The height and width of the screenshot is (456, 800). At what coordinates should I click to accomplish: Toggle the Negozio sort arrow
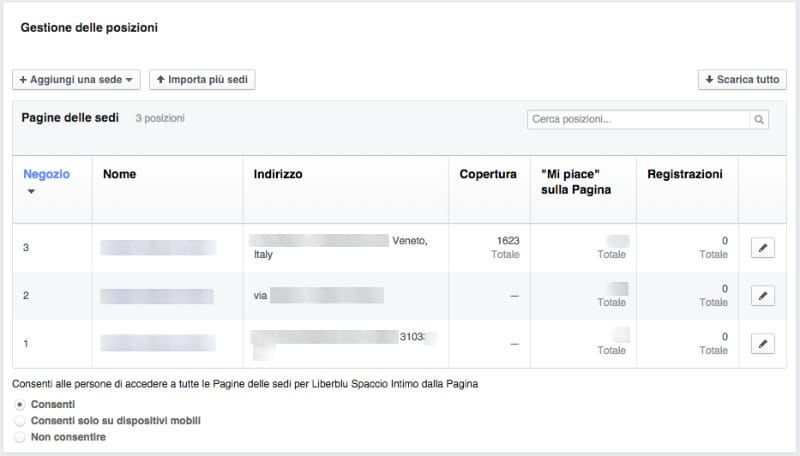tap(31, 191)
